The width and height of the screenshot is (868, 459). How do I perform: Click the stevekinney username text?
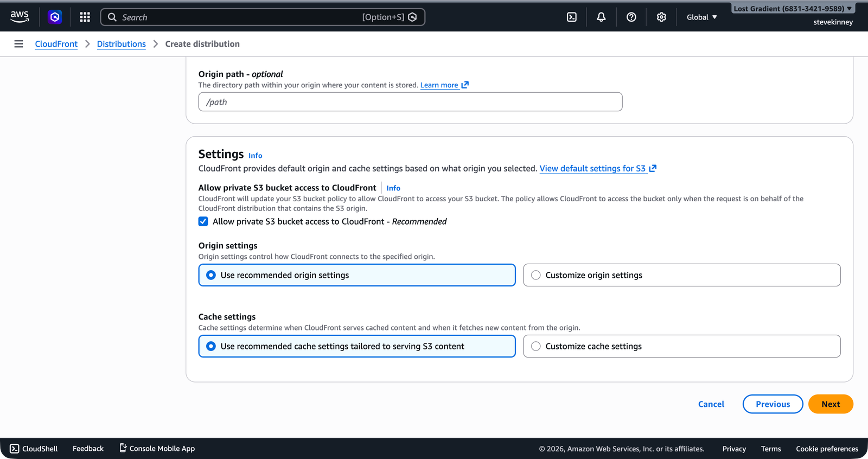click(833, 22)
